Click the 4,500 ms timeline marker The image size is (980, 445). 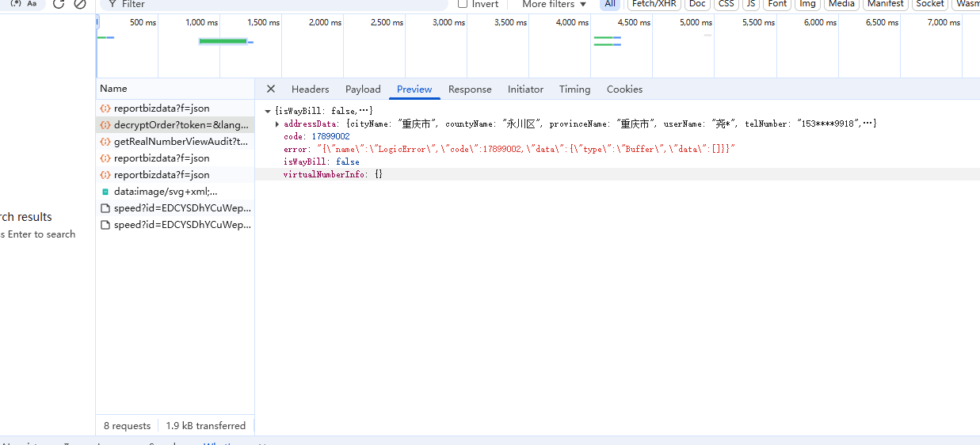633,23
